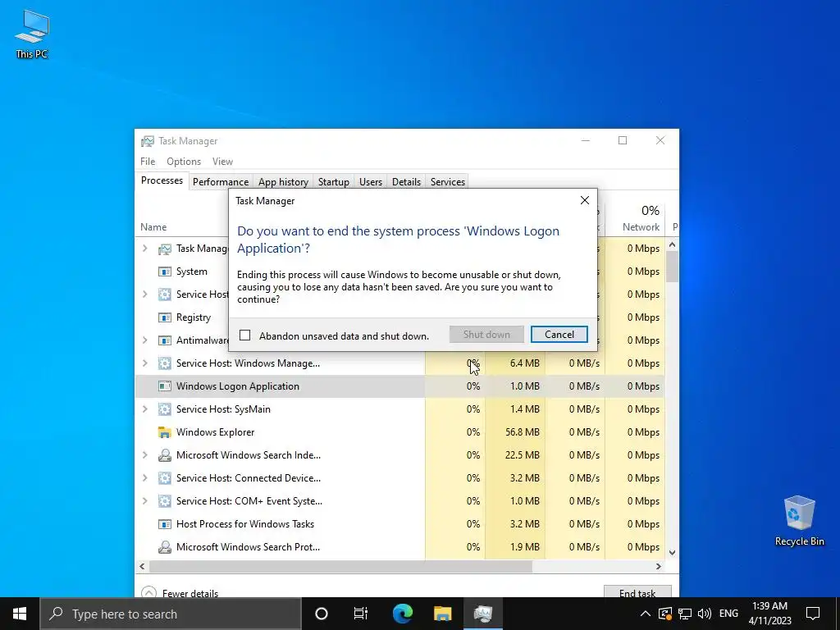Click the Registry process icon
The width and height of the screenshot is (840, 630).
164,317
